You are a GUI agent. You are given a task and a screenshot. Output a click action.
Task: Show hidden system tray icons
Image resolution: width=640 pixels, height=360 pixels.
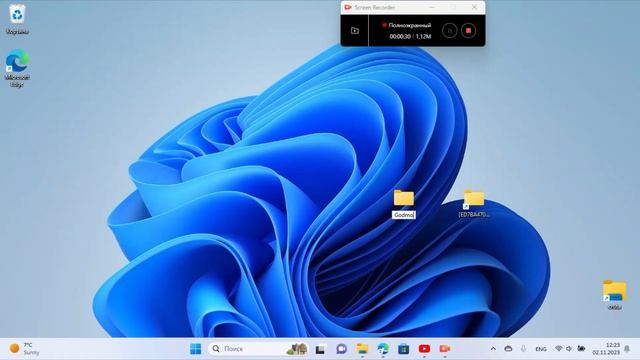click(x=493, y=349)
